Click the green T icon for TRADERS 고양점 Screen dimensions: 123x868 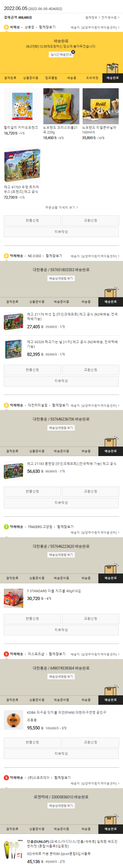click(6, 527)
